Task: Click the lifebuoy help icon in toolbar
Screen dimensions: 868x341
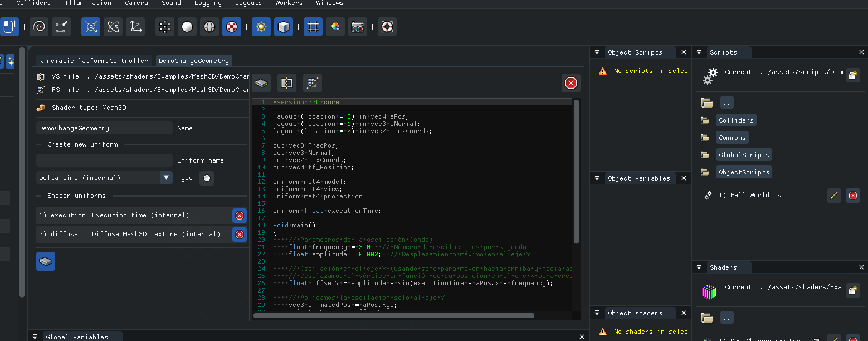Action: point(387,27)
